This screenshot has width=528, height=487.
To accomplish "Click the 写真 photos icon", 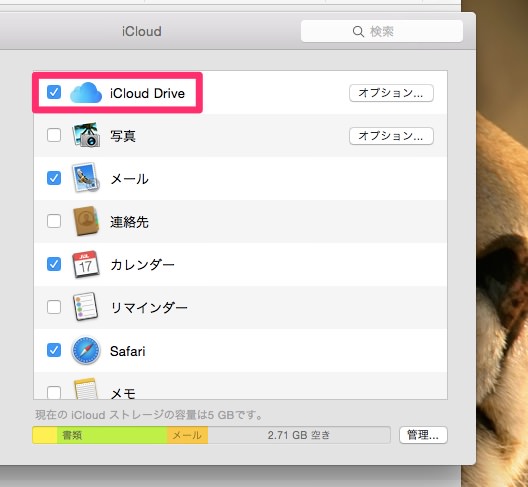I will tap(86, 135).
